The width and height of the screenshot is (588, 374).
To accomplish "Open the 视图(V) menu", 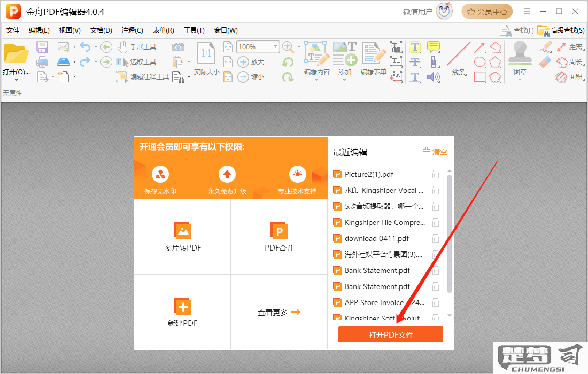I will pyautogui.click(x=69, y=30).
